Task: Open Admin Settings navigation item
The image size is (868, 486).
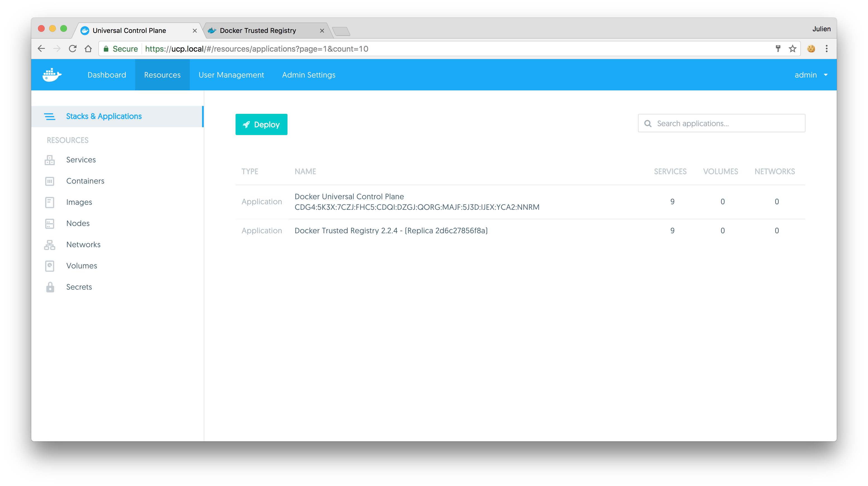Action: pyautogui.click(x=308, y=74)
